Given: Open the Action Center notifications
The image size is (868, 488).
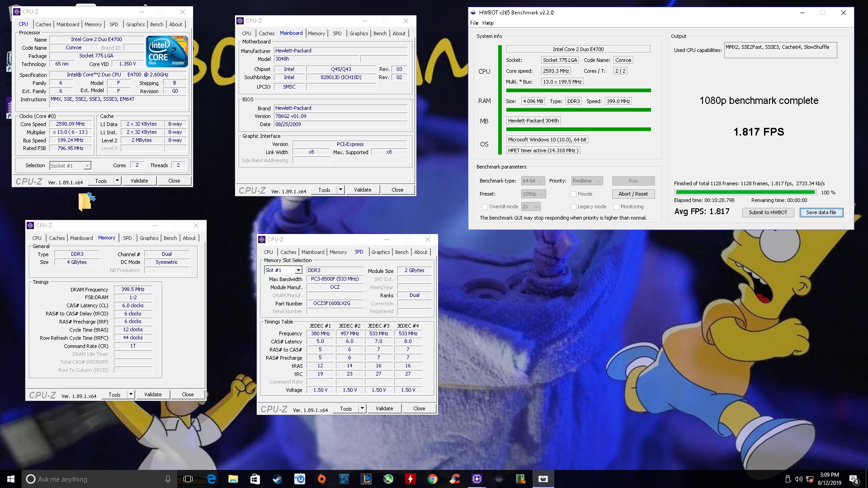Looking at the screenshot, I should (854, 479).
